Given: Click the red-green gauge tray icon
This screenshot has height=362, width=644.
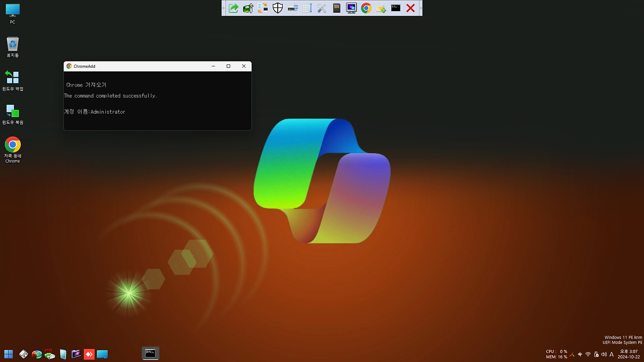Looking at the screenshot, I should [572, 354].
